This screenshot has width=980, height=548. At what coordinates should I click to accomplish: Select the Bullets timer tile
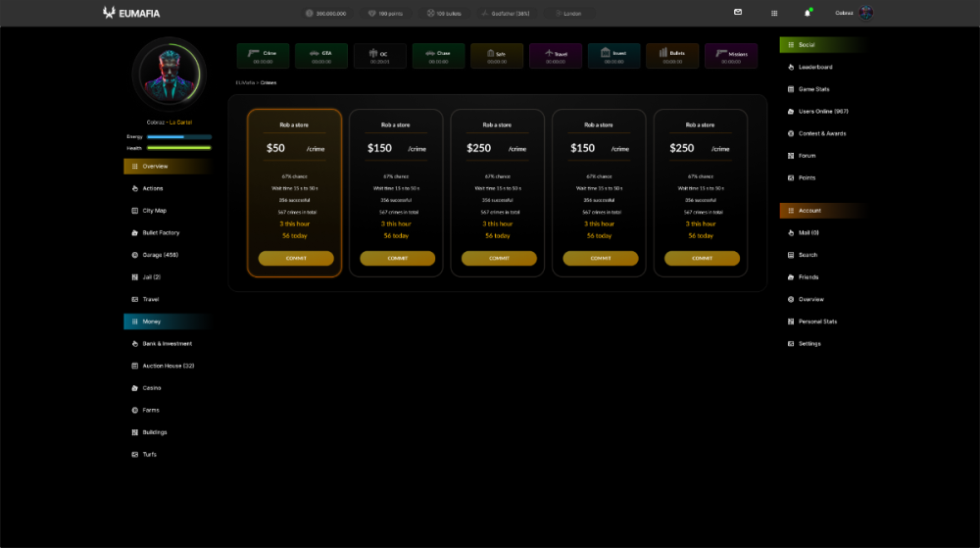[x=672, y=56]
